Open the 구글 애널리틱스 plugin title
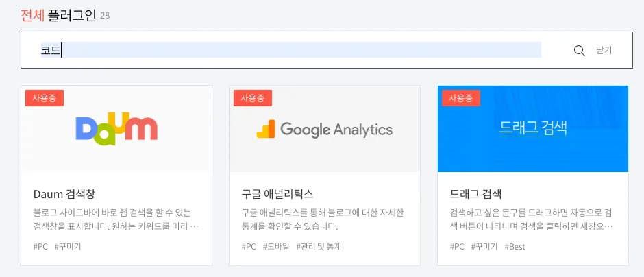The image size is (644, 277). [277, 193]
